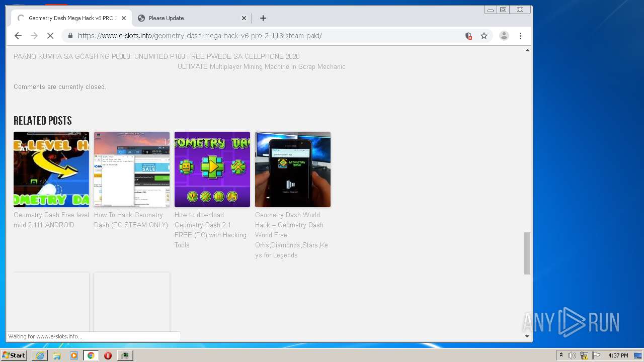Open the phone Geometry Dash World thumbnail
The image size is (644, 362).
[293, 169]
